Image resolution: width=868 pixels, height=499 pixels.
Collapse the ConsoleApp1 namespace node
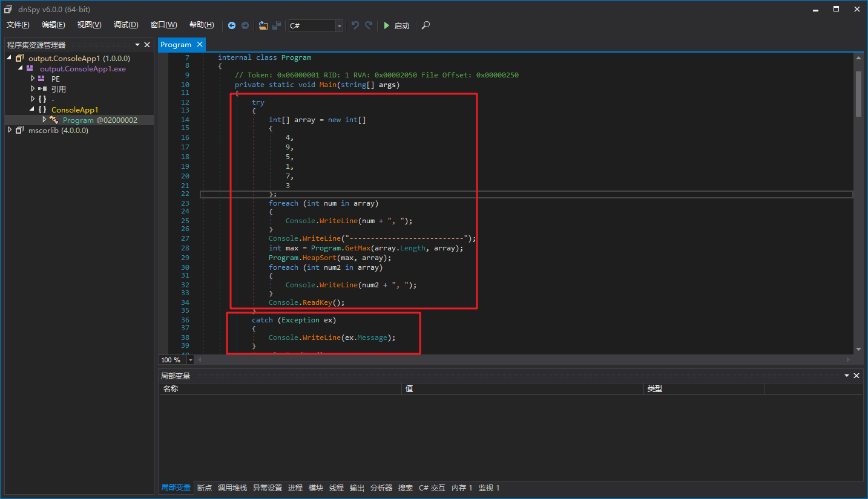[x=32, y=109]
